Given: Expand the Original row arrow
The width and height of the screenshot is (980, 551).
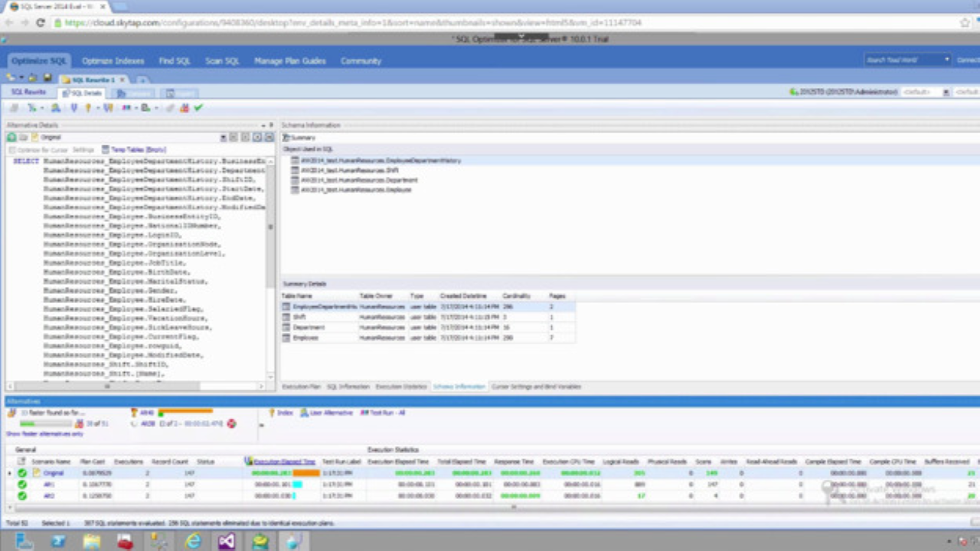Looking at the screenshot, I should (10, 474).
